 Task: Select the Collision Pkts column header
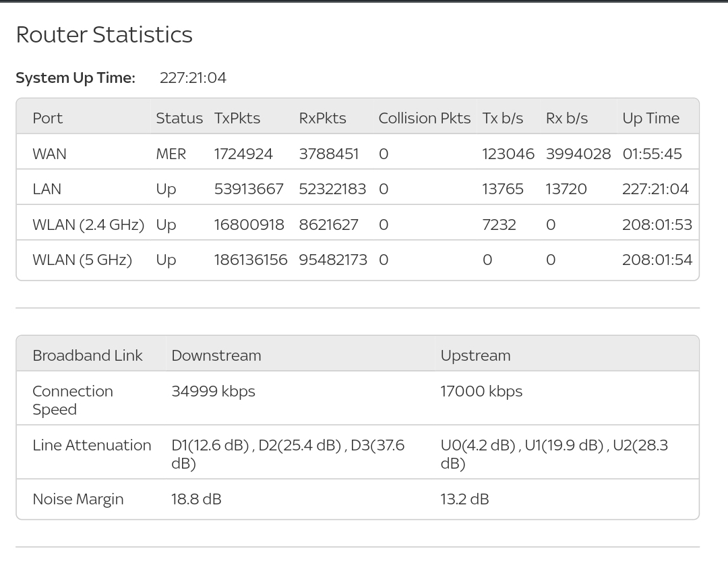click(424, 118)
